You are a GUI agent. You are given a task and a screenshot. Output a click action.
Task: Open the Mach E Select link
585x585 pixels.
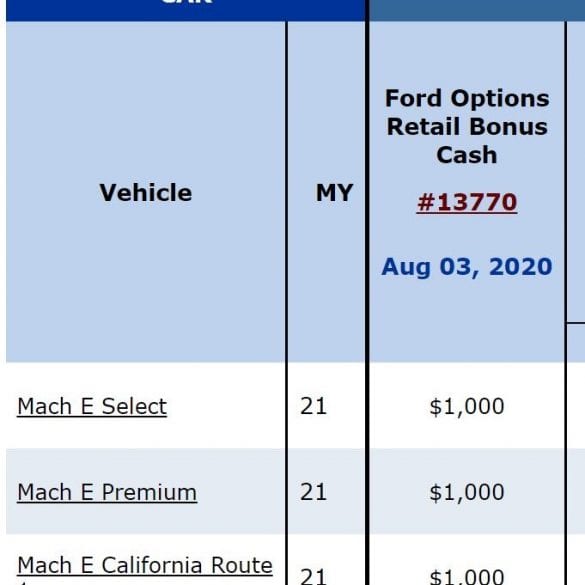pyautogui.click(x=92, y=406)
